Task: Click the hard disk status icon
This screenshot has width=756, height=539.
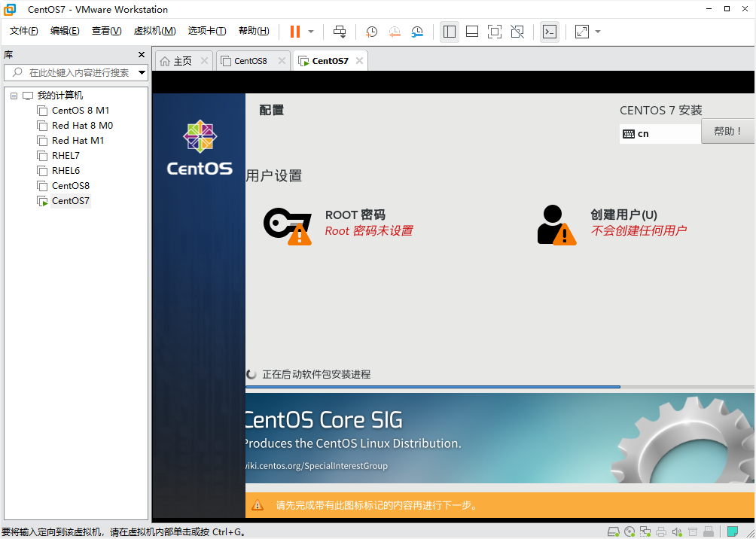Action: click(613, 531)
